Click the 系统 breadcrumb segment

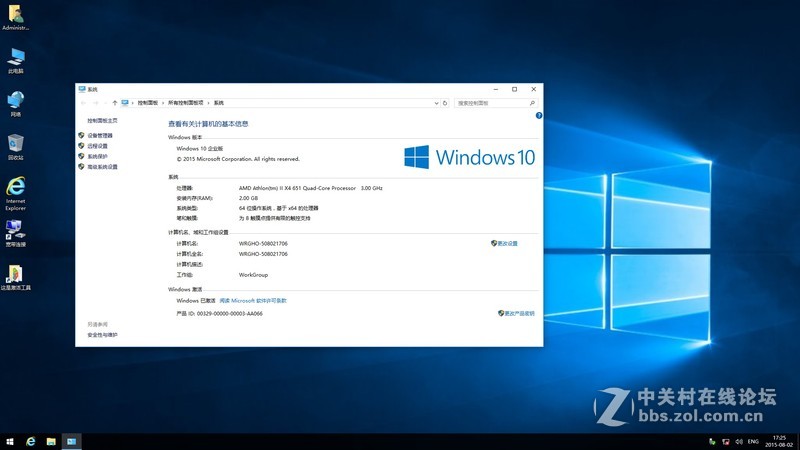[219, 103]
